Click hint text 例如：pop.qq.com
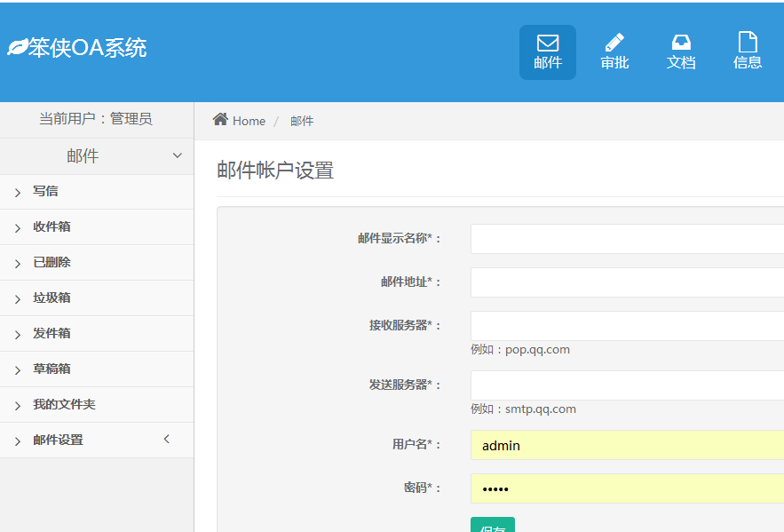The height and width of the screenshot is (532, 784). (x=520, y=350)
